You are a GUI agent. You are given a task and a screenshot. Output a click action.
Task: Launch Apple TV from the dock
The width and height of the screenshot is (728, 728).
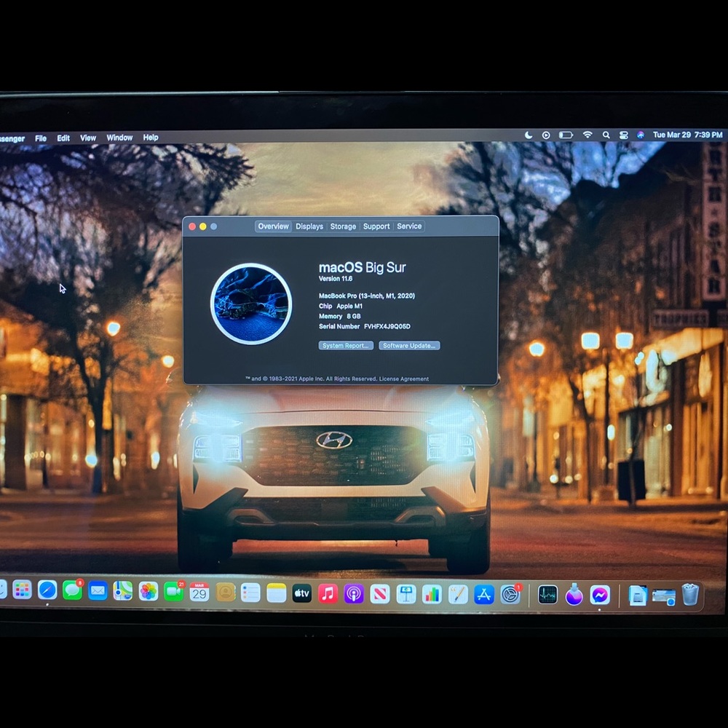tap(302, 593)
